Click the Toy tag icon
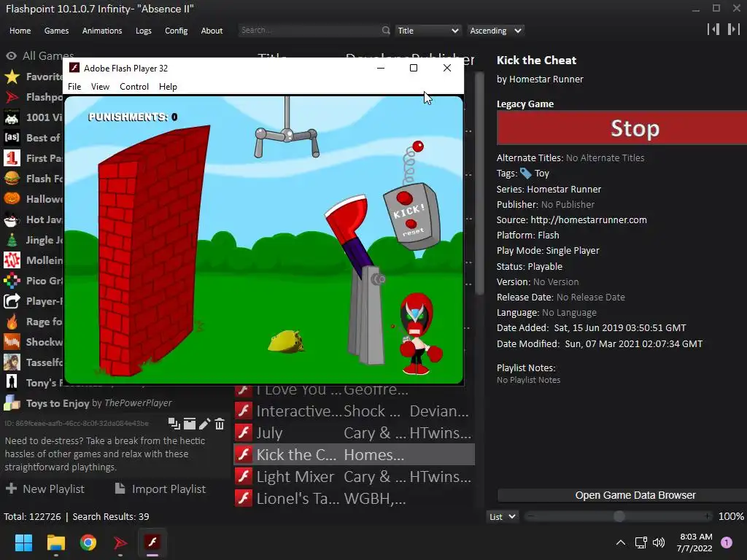 pos(525,174)
